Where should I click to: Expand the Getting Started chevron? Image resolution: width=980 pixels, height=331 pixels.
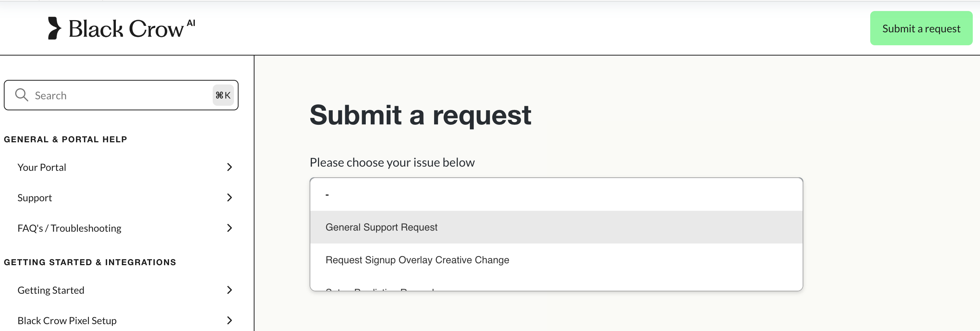pyautogui.click(x=229, y=290)
